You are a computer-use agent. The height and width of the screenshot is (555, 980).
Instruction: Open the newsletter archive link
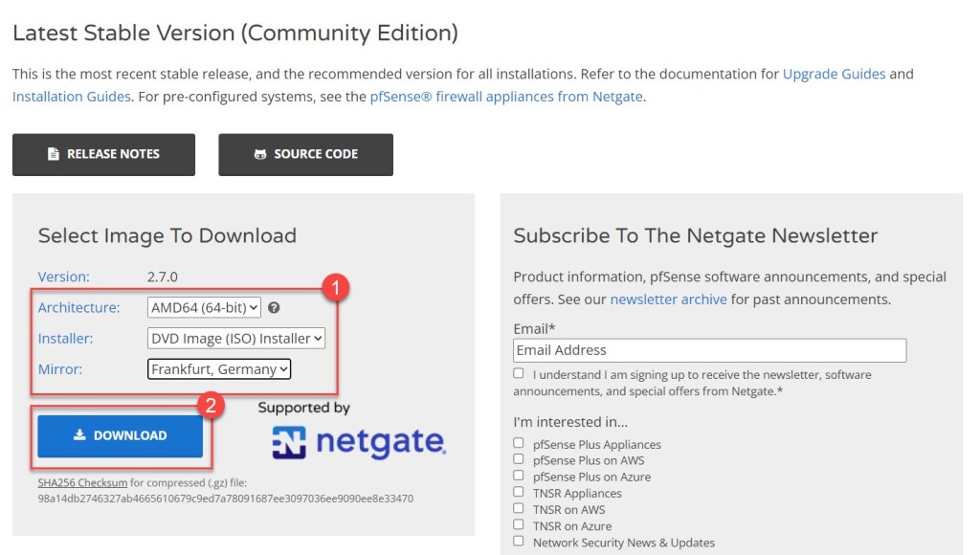tap(668, 300)
